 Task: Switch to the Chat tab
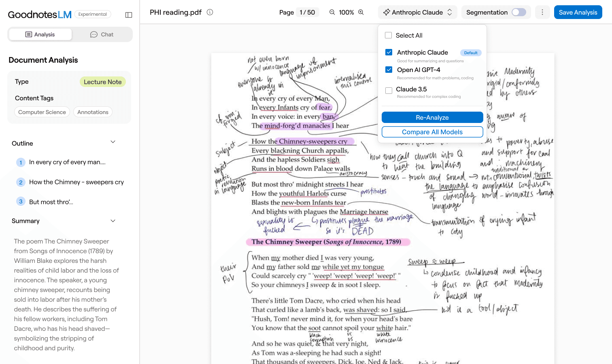click(x=102, y=34)
